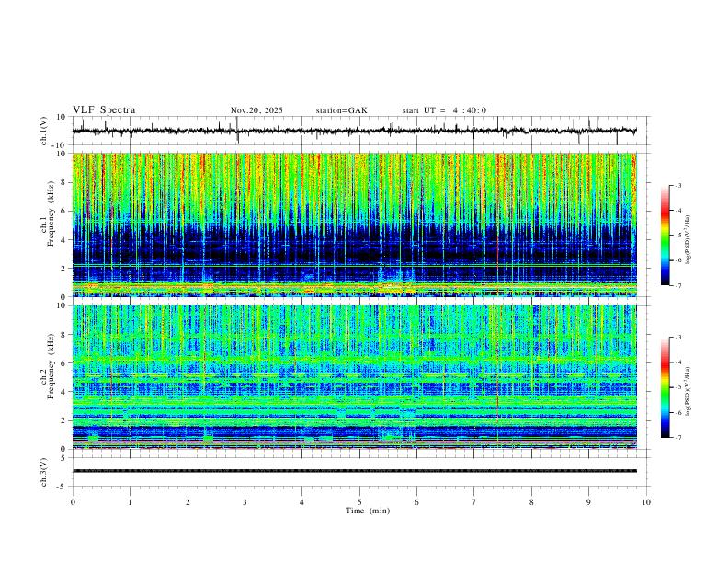
Task: Click the ch.1 PSD color scale bar
Action: point(665,236)
